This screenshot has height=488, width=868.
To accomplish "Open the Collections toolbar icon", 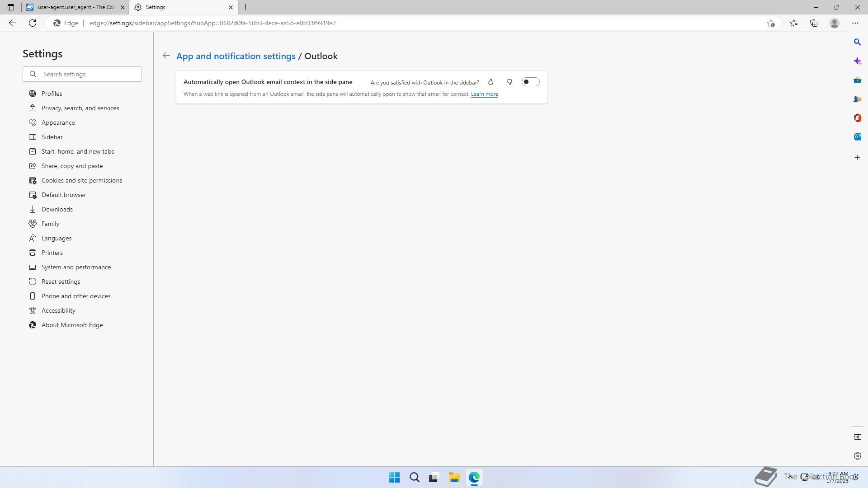I will click(814, 23).
